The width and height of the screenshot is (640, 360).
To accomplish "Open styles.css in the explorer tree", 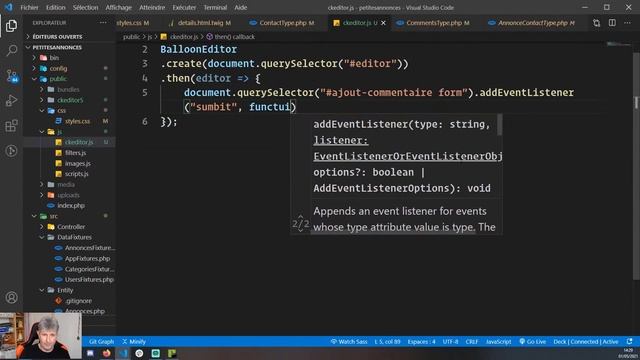I will pyautogui.click(x=77, y=121).
